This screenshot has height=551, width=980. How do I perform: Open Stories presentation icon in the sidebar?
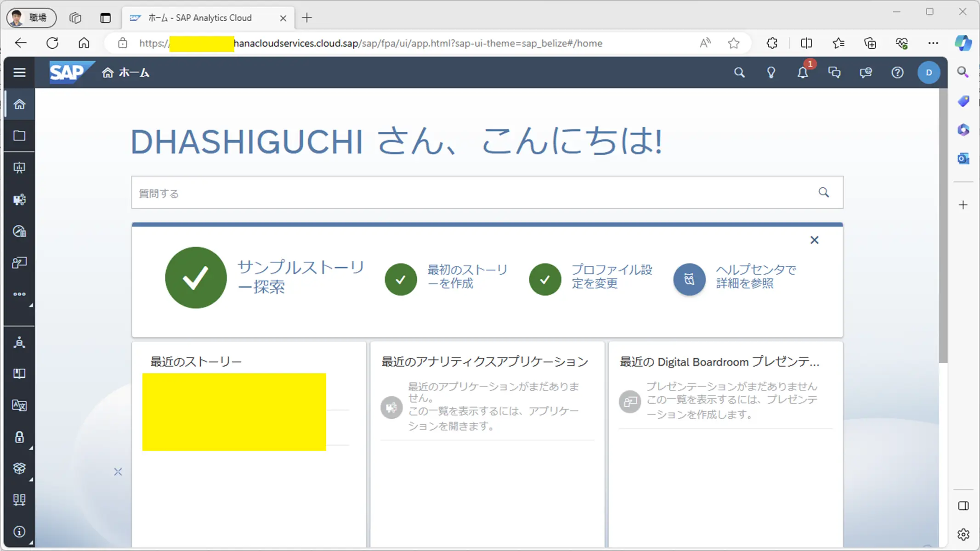(x=19, y=168)
